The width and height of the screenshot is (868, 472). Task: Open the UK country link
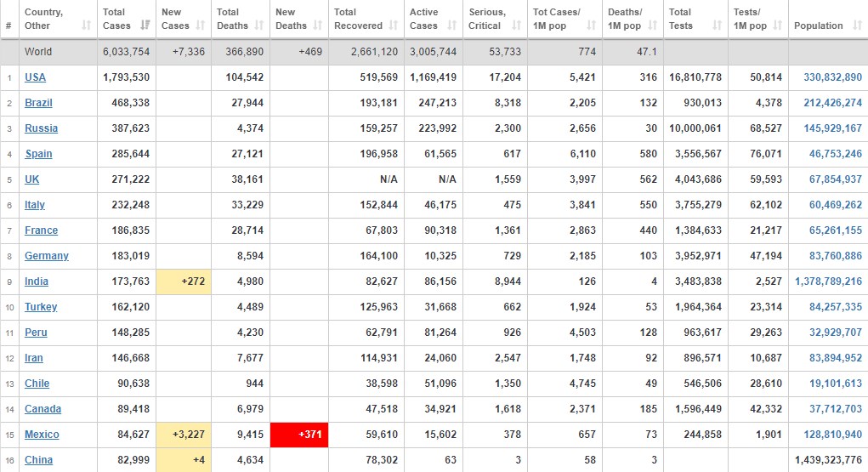31,179
